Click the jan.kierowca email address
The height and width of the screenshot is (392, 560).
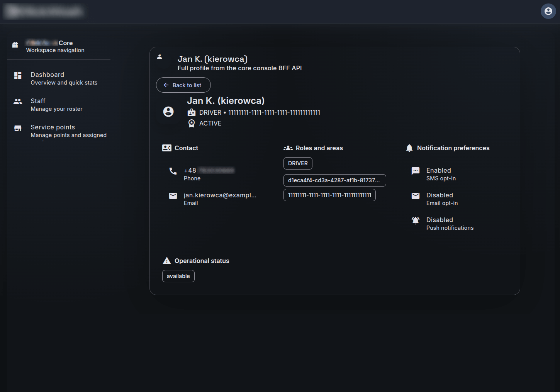coord(220,195)
